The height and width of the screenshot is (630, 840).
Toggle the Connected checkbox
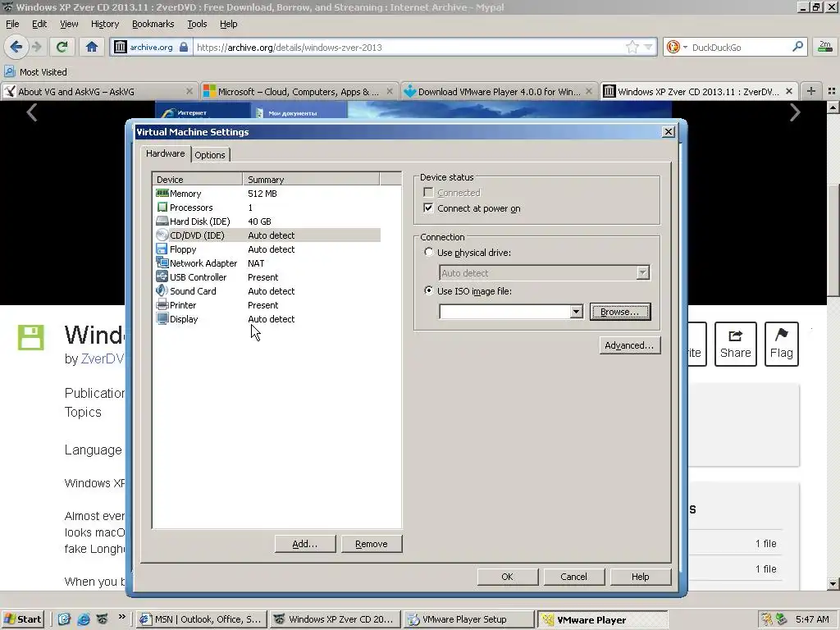tap(428, 192)
